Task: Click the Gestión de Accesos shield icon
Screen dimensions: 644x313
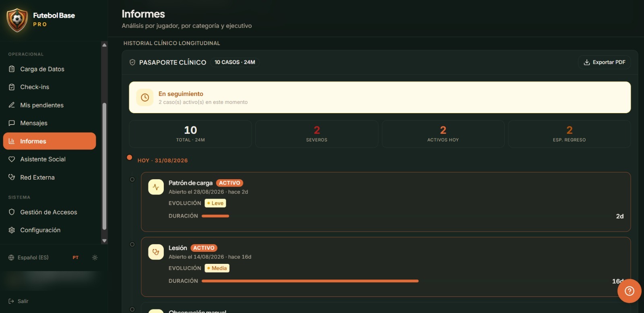Action: pyautogui.click(x=12, y=212)
